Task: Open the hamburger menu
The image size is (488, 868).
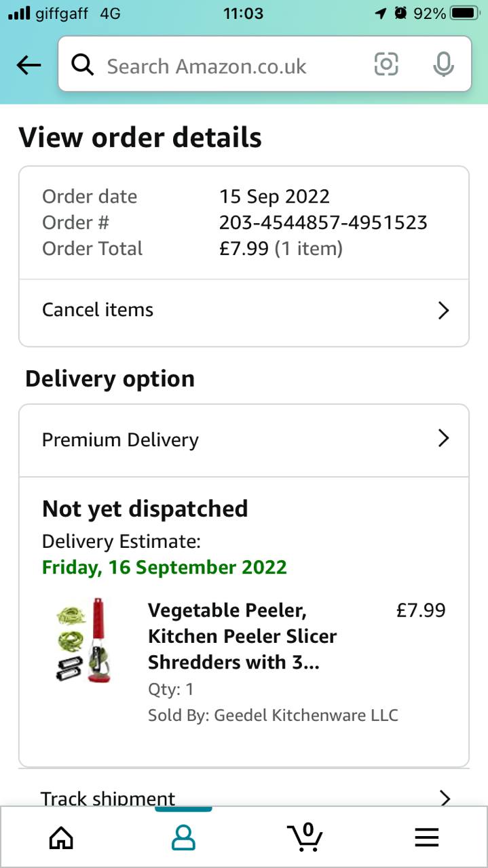Action: click(426, 838)
